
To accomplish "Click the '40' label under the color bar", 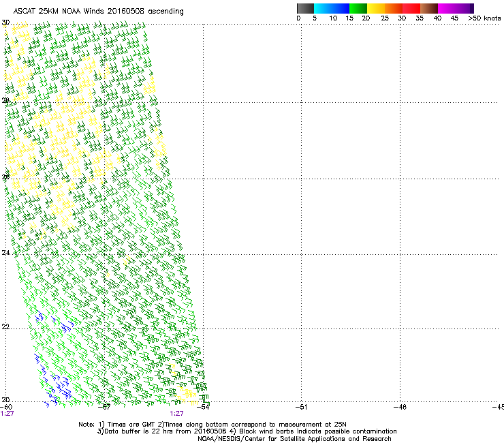I will pyautogui.click(x=437, y=18).
